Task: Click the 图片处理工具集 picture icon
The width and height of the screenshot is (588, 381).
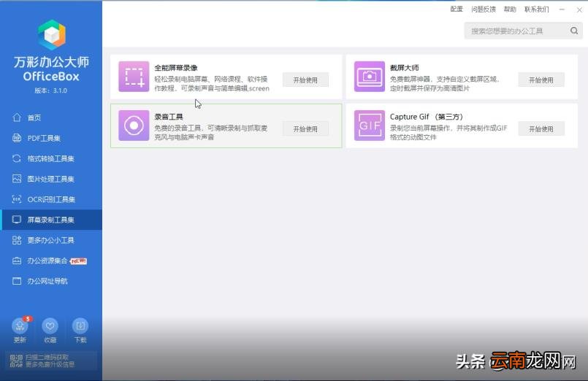Action: [17, 179]
